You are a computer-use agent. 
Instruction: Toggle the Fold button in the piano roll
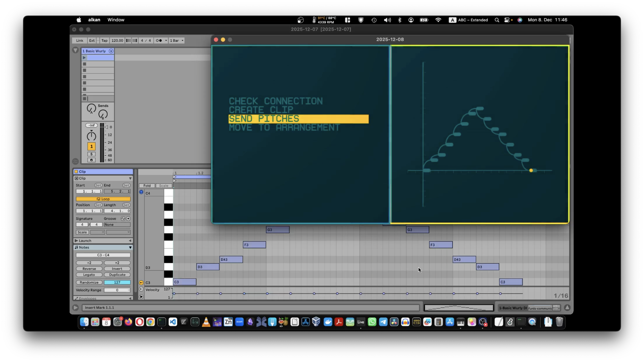[x=147, y=186]
